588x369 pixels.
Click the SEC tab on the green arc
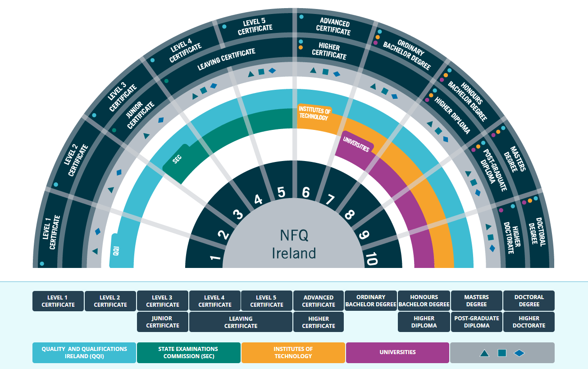pyautogui.click(x=177, y=160)
